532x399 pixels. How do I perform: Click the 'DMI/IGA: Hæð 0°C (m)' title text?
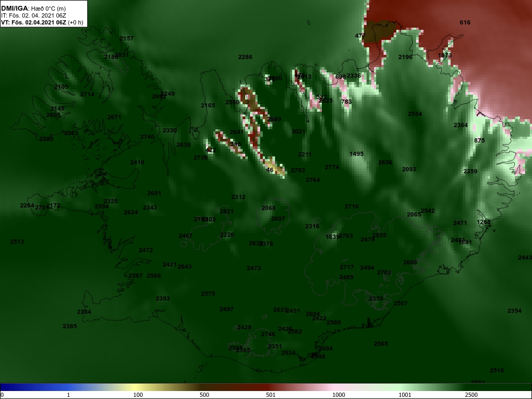click(x=34, y=9)
